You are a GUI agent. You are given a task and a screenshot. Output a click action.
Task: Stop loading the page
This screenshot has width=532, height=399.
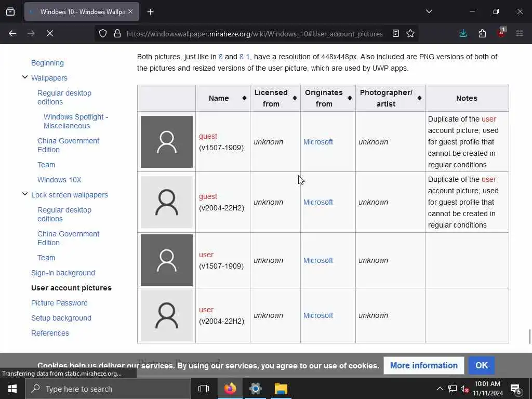(x=49, y=33)
